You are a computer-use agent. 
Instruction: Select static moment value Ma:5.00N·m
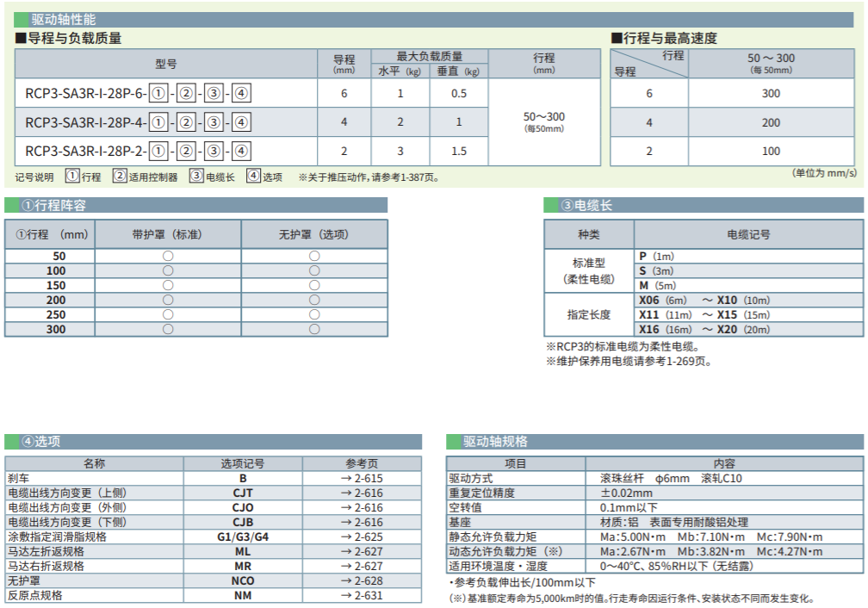point(633,537)
